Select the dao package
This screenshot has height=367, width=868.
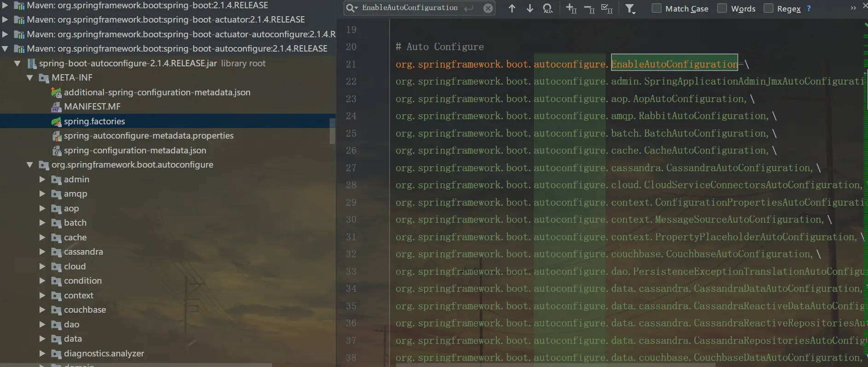click(71, 324)
